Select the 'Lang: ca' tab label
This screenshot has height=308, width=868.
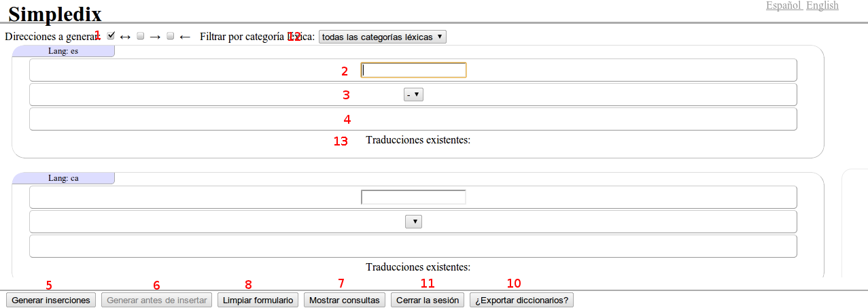click(x=64, y=178)
